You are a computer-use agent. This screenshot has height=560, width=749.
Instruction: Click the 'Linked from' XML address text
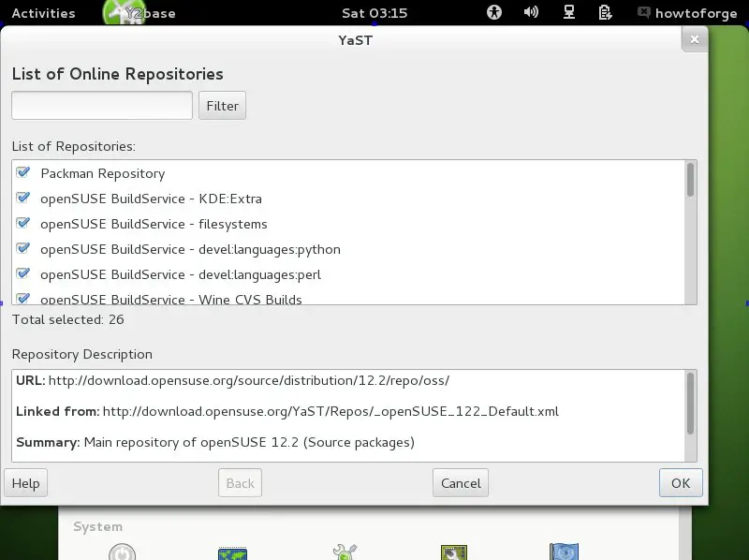330,411
